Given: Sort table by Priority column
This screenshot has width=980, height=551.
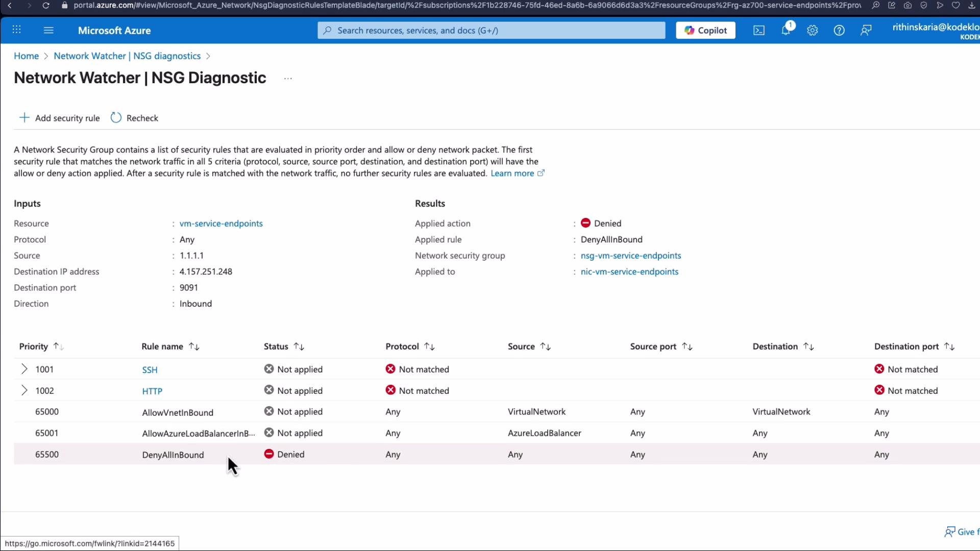Looking at the screenshot, I should (41, 346).
